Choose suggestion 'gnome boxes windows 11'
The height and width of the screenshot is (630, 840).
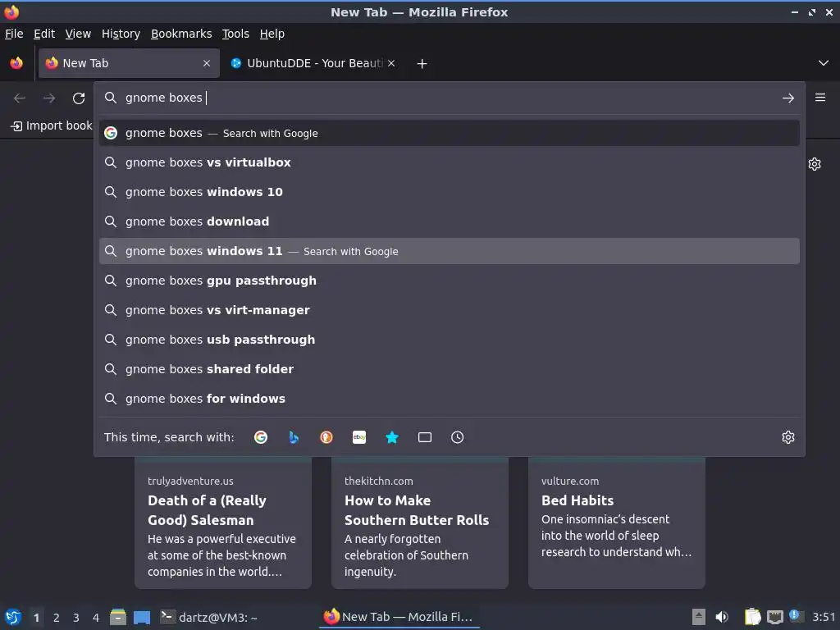click(449, 251)
